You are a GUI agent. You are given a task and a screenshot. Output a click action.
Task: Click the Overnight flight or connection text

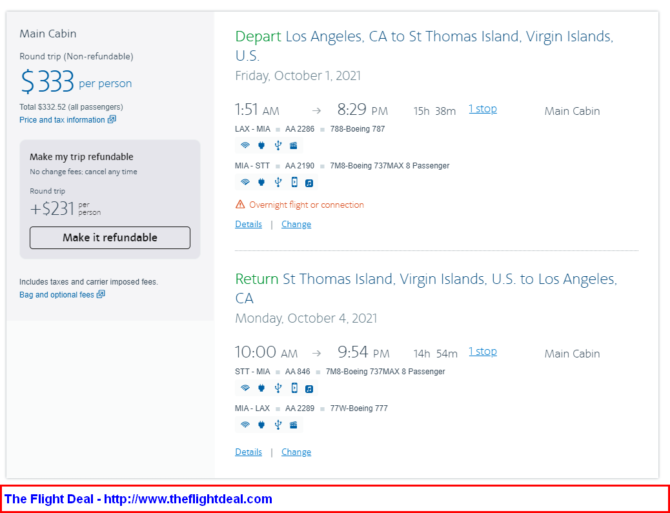(306, 205)
